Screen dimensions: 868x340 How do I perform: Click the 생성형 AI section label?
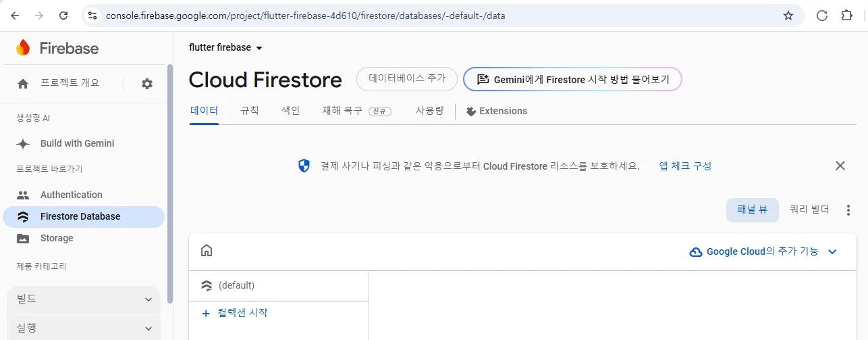33,118
